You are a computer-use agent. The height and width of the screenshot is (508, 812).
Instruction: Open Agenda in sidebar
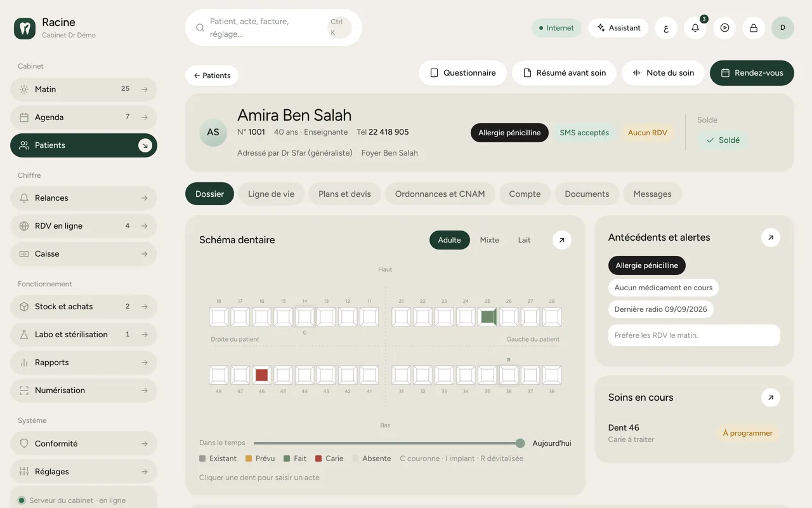(x=84, y=117)
